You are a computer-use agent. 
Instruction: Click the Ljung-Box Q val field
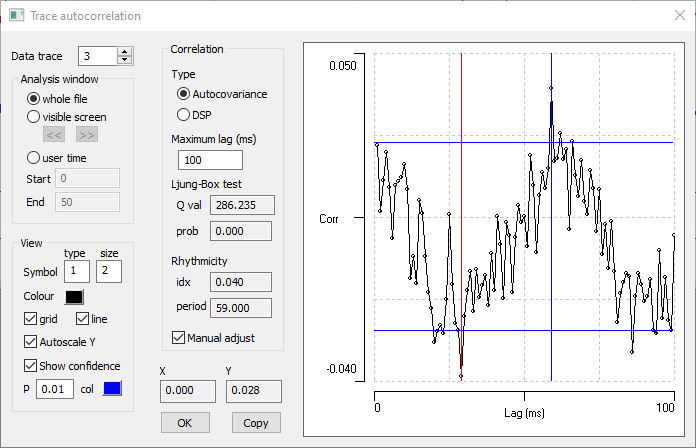[x=242, y=205]
